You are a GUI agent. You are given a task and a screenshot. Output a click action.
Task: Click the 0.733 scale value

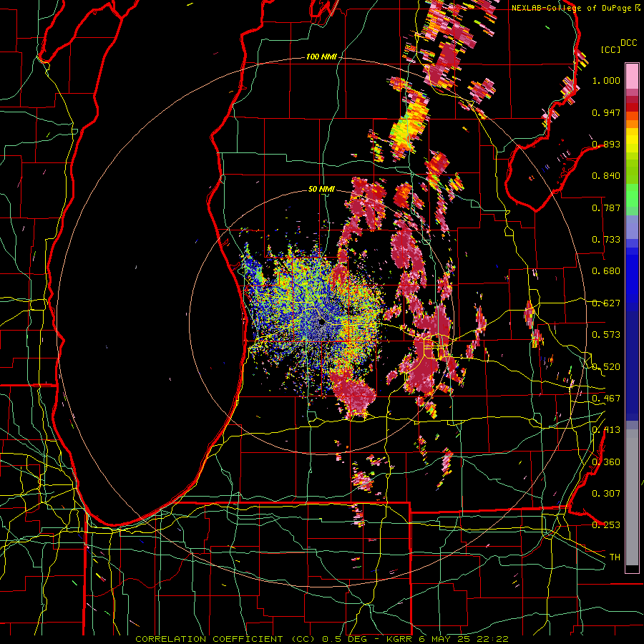606,240
